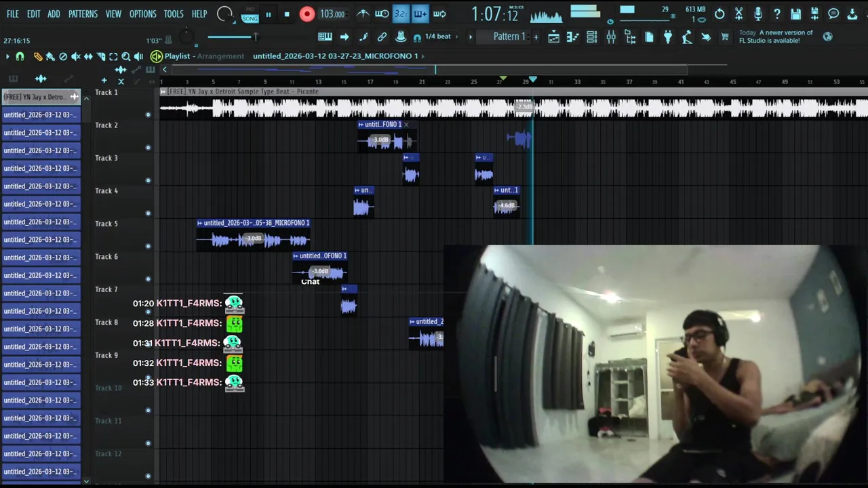Open the Mixer window
The width and height of the screenshot is (868, 488).
tap(611, 37)
